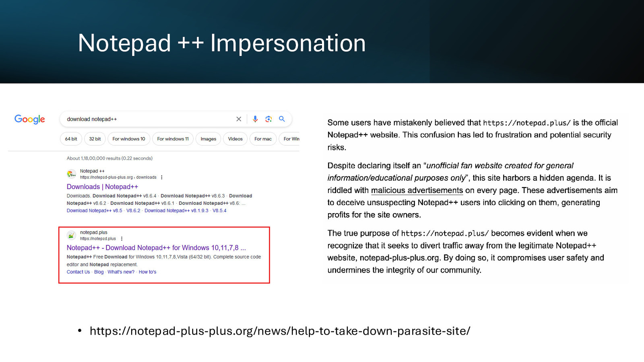Click Notepad++ favicon of first result
Image resolution: width=644 pixels, height=362 pixels.
pyautogui.click(x=71, y=174)
